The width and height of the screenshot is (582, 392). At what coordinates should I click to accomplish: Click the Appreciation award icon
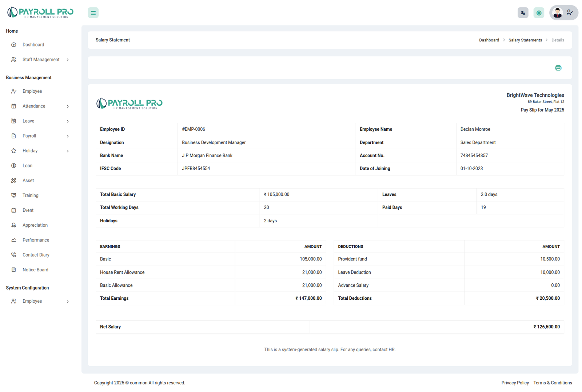tap(14, 225)
